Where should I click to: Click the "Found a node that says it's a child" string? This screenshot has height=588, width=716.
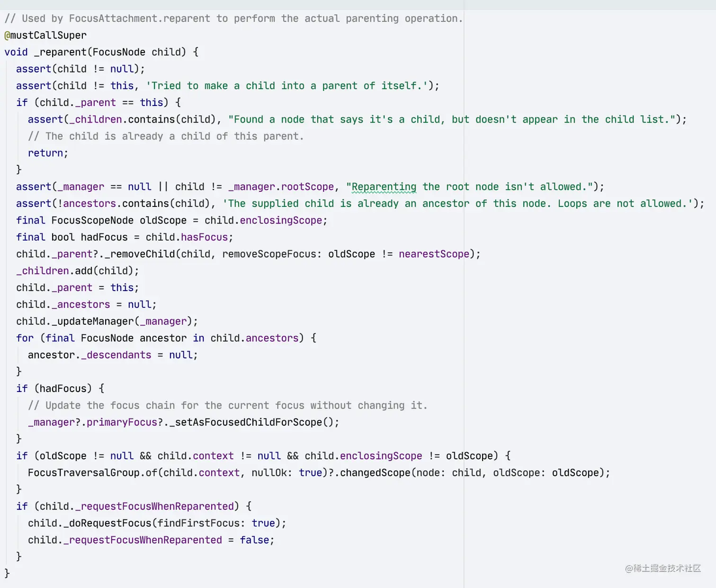[x=453, y=119]
